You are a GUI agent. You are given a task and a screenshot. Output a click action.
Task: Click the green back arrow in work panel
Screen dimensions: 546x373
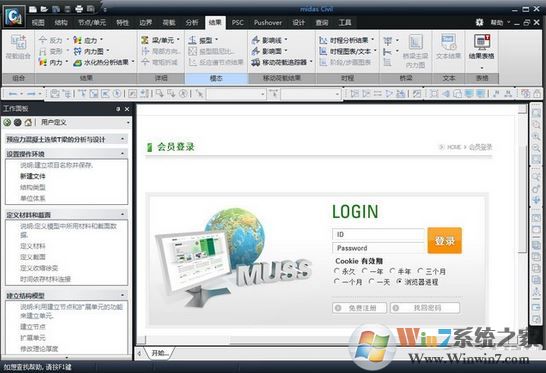7,122
